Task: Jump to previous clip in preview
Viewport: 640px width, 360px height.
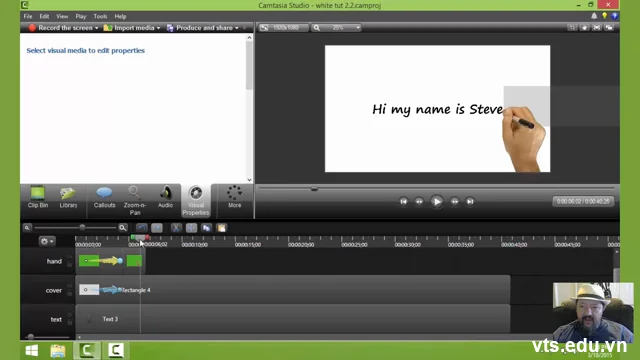Action: tap(404, 201)
